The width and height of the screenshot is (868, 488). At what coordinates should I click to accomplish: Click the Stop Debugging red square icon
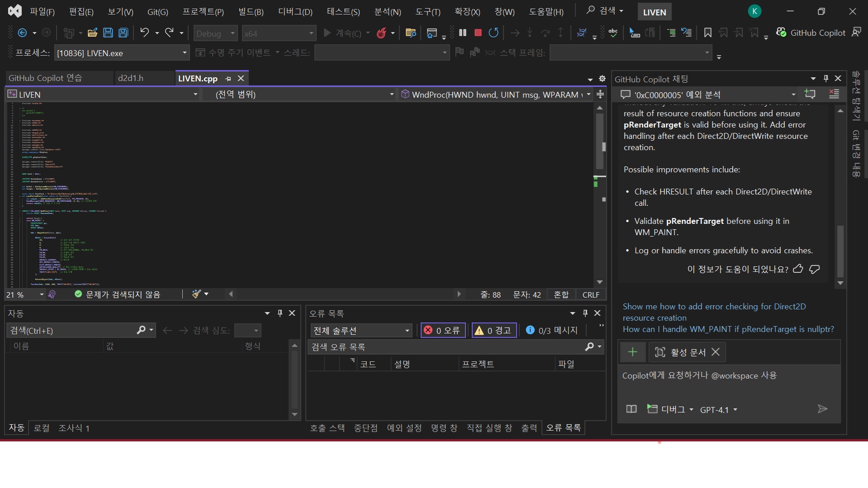pos(478,33)
